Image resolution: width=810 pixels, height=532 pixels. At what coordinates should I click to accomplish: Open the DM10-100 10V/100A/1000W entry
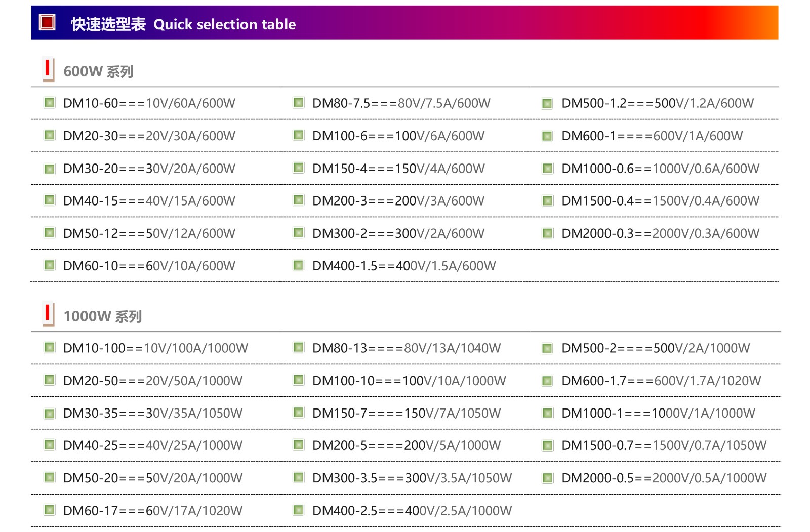tap(155, 348)
